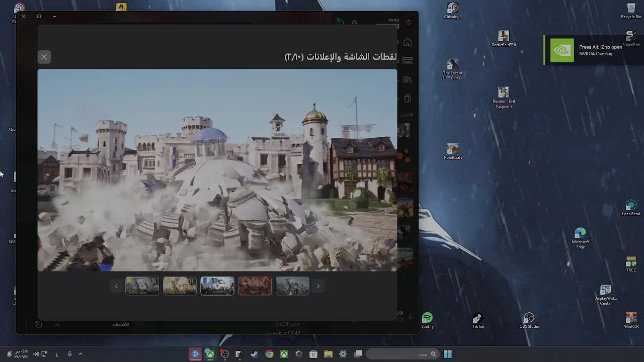Open My Library in the Xbox sidebar
Image resolution: width=644 pixels, height=362 pixels.
408,79
